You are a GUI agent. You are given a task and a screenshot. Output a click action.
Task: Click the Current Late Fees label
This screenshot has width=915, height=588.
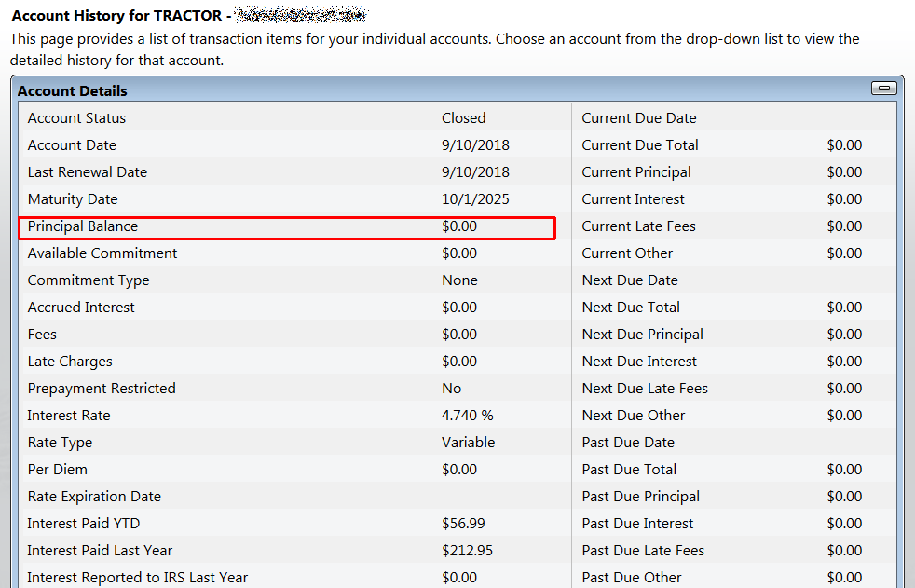638,226
